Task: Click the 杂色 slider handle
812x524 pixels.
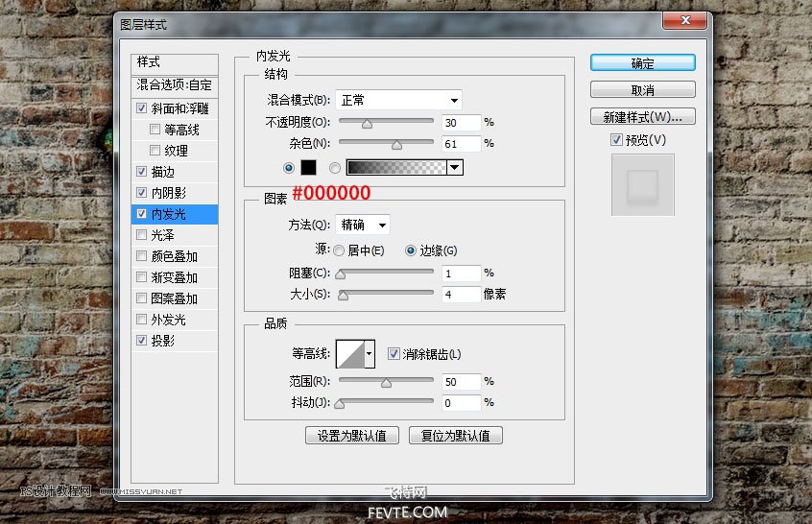Action: click(x=396, y=145)
